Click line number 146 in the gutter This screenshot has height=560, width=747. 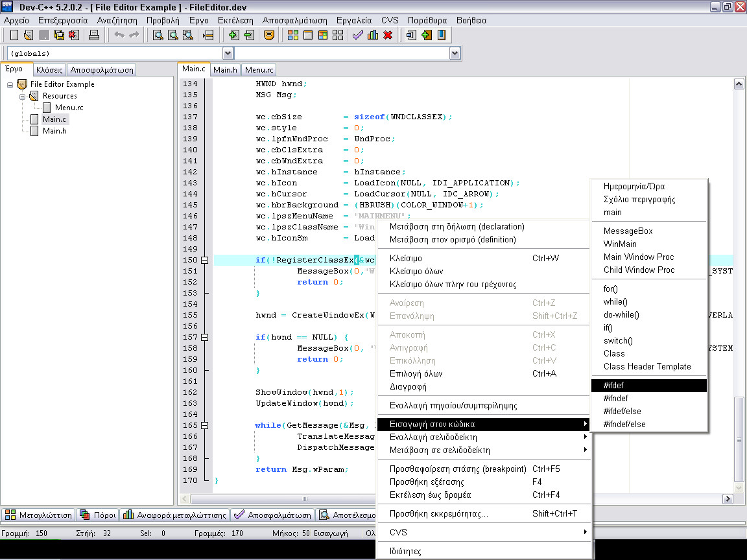pos(190,216)
